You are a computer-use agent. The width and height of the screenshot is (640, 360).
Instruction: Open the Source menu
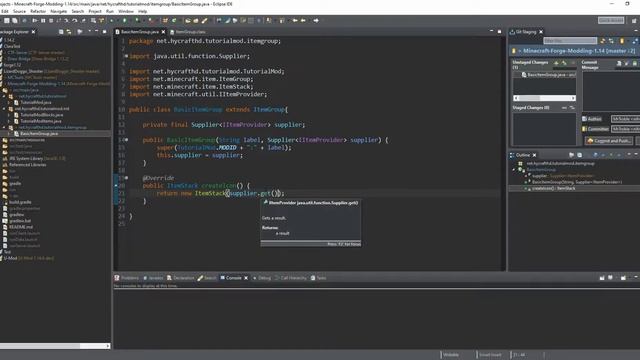click(x=19, y=11)
